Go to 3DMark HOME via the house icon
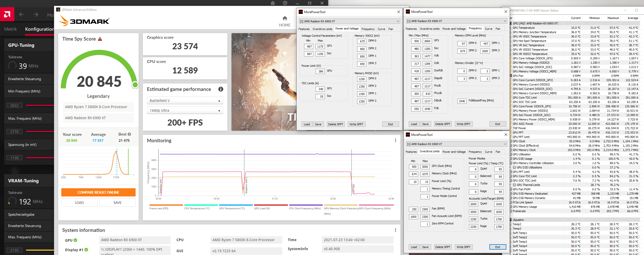 [285, 18]
